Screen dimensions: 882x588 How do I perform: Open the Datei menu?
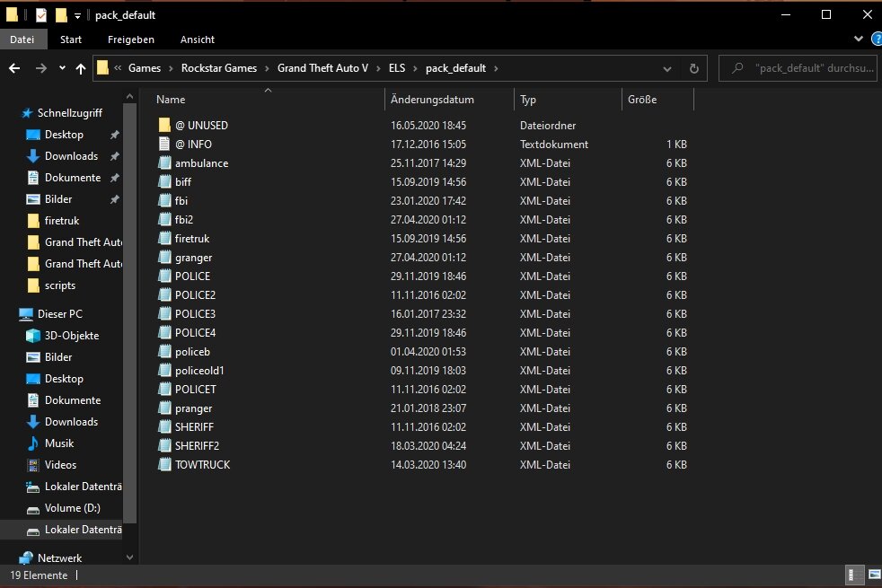coord(22,39)
